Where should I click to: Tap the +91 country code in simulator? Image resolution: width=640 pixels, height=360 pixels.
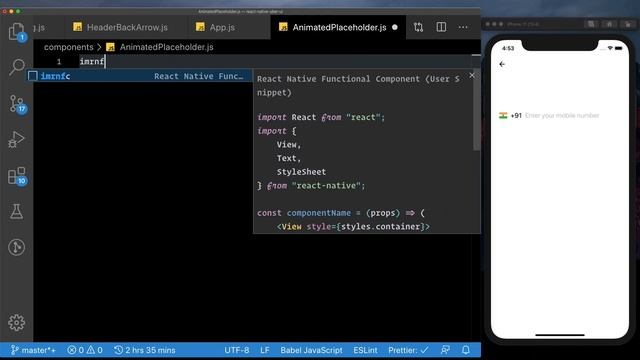tap(516, 116)
